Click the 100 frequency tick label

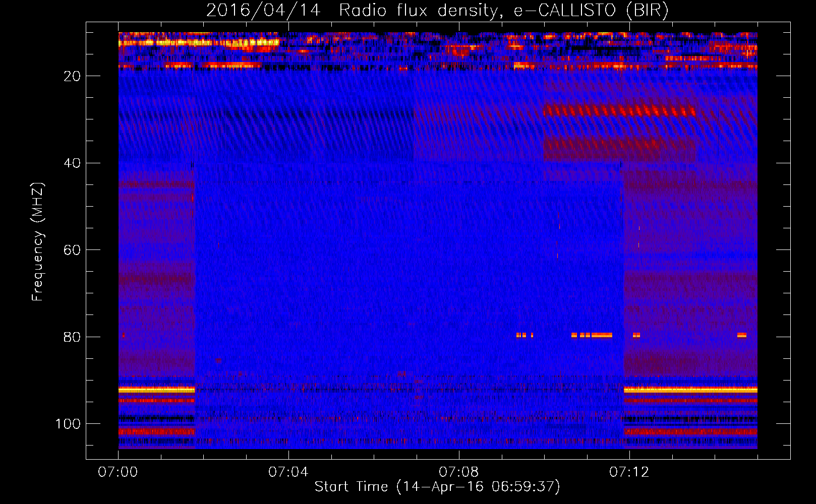pyautogui.click(x=68, y=424)
